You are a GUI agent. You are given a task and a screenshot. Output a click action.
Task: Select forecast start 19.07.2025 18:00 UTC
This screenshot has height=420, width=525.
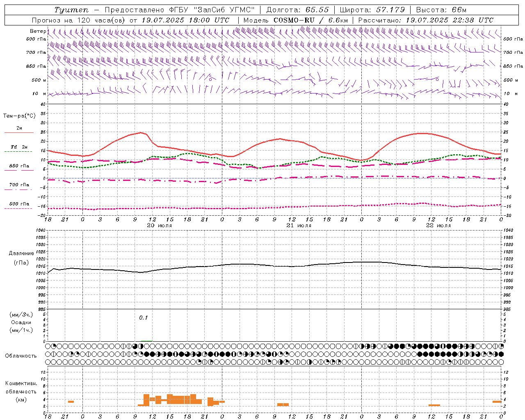186,20
